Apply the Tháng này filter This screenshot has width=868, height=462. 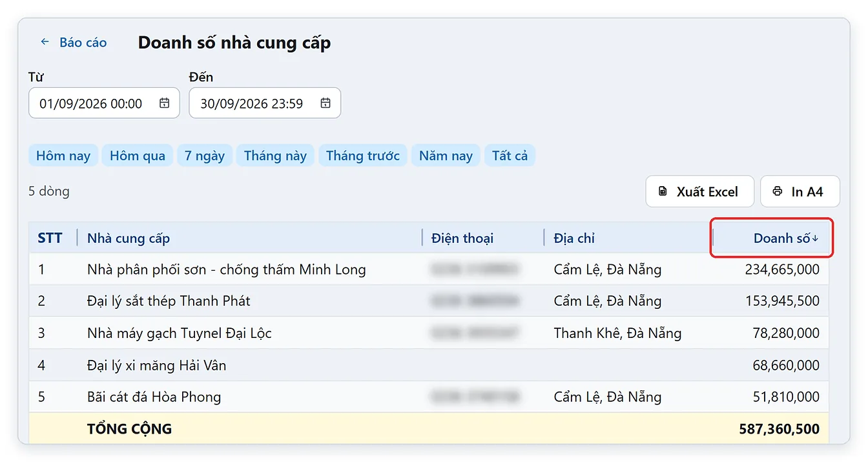(x=275, y=156)
